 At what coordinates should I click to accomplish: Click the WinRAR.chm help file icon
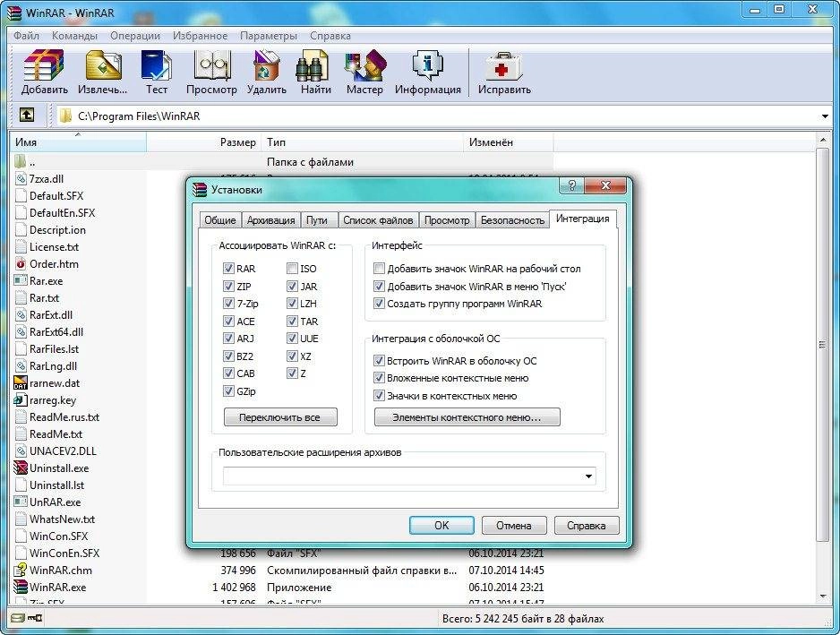[x=21, y=570]
